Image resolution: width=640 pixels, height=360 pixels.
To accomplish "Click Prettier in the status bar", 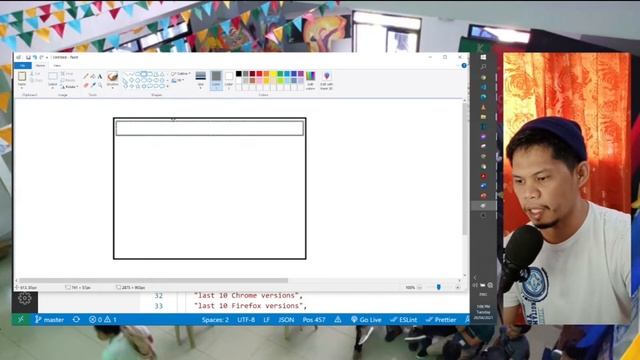I will pos(441,320).
